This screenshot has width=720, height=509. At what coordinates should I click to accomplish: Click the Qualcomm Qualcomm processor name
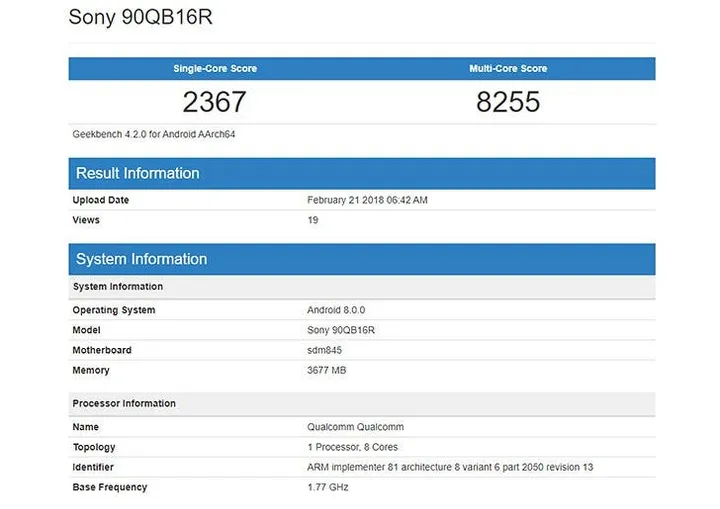355,427
